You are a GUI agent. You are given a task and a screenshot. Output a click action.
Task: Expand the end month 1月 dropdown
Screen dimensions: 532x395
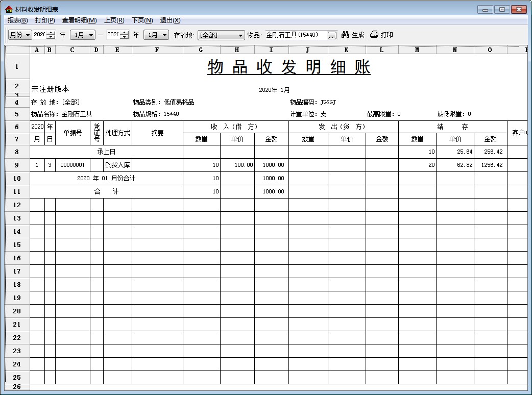pyautogui.click(x=156, y=35)
